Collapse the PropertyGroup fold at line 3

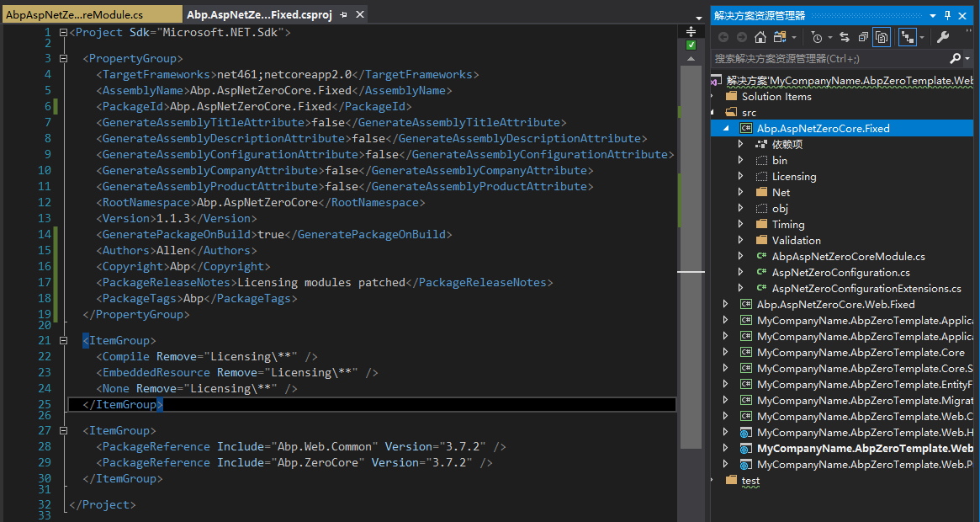pos(63,58)
